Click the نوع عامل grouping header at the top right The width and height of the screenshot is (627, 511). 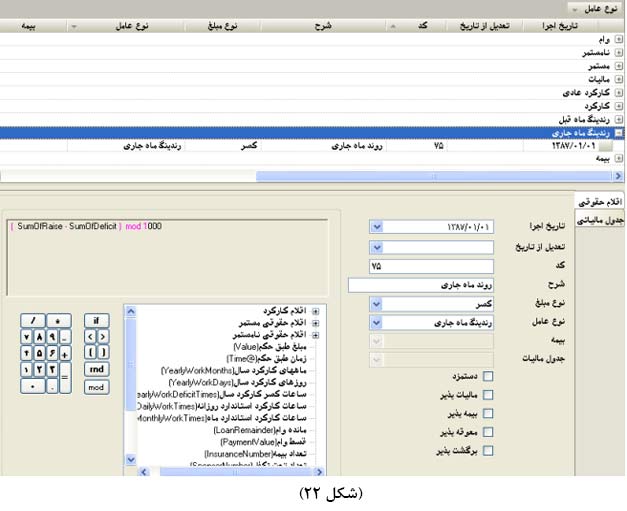pyautogui.click(x=595, y=9)
